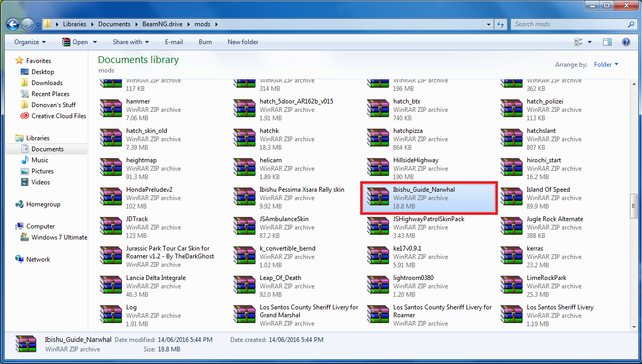This screenshot has height=364, width=642.
Task: Select Computer in navigation pane
Action: click(x=40, y=226)
